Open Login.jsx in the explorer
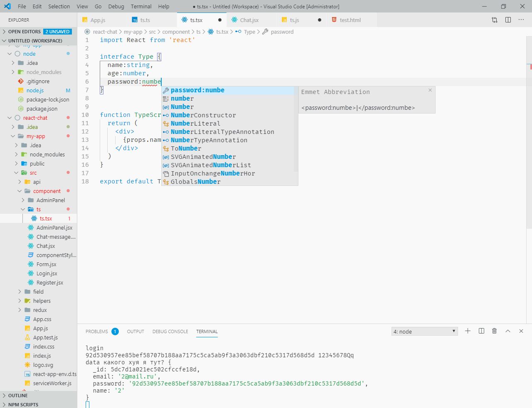This screenshot has width=532, height=408. (47, 274)
